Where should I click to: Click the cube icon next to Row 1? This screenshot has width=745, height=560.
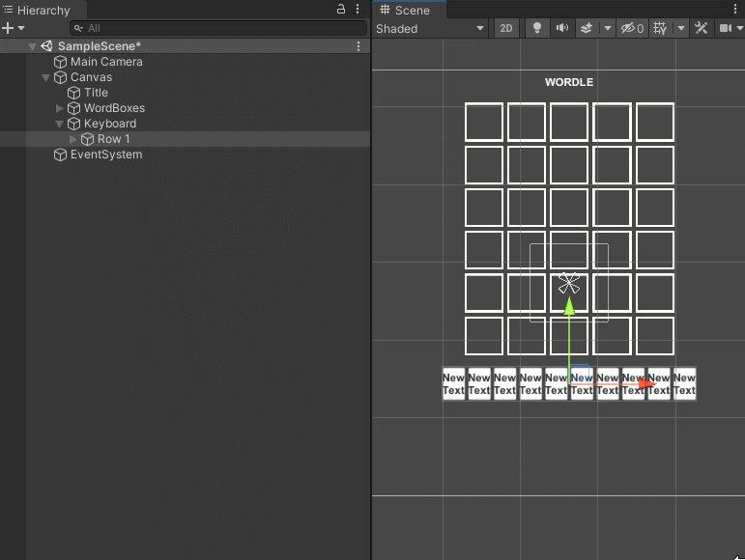pos(87,139)
